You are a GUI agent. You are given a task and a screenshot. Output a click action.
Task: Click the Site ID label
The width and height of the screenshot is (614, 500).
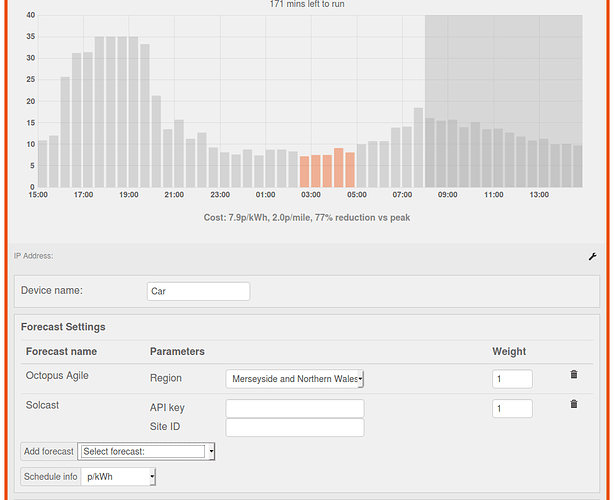coord(165,426)
